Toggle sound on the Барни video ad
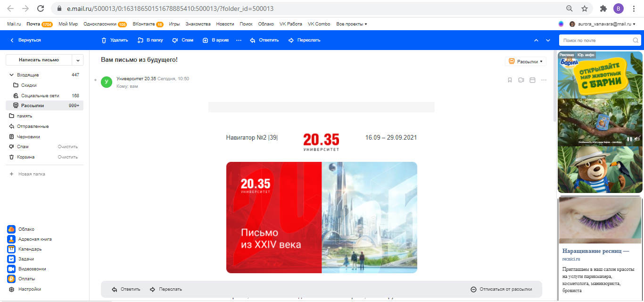This screenshot has width=644, height=302. tap(637, 139)
